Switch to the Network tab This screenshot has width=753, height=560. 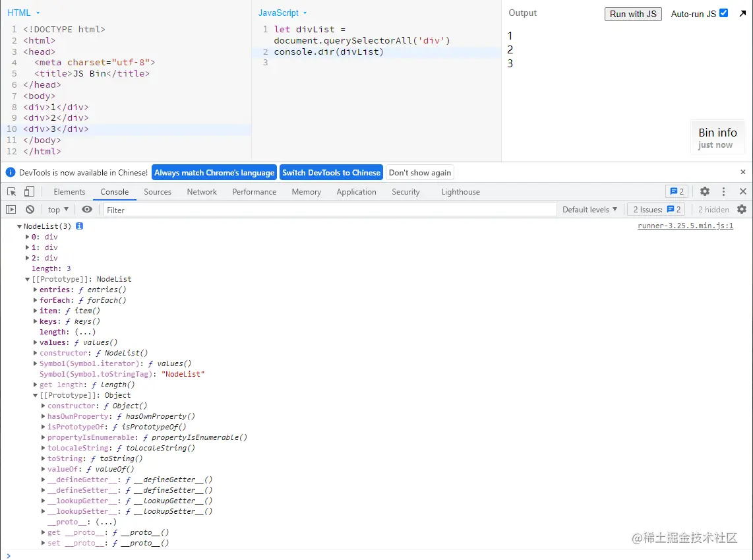tap(202, 192)
